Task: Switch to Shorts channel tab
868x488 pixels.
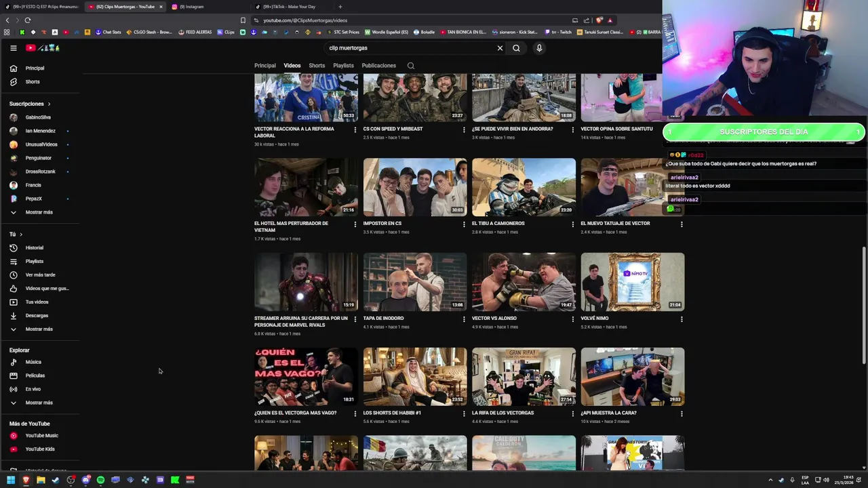Action: (317, 66)
